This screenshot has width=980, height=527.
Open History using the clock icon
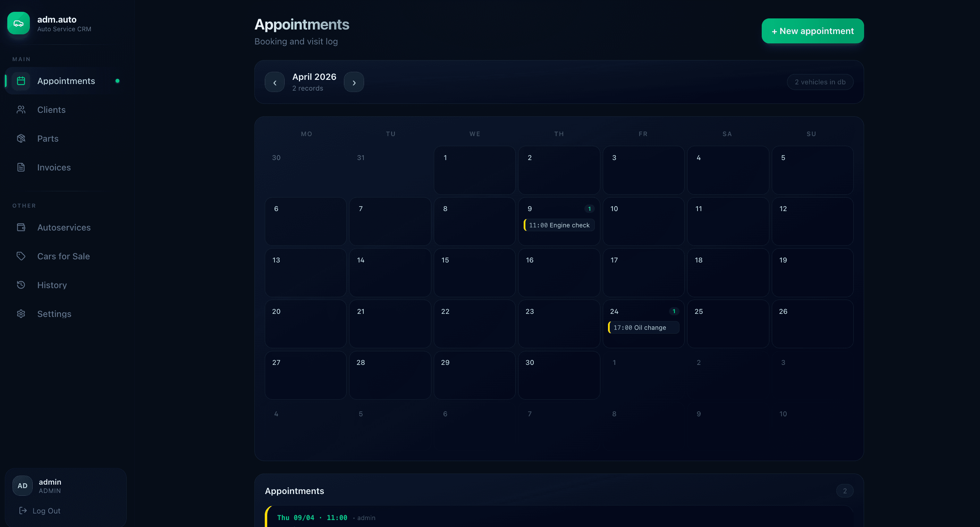click(x=21, y=285)
